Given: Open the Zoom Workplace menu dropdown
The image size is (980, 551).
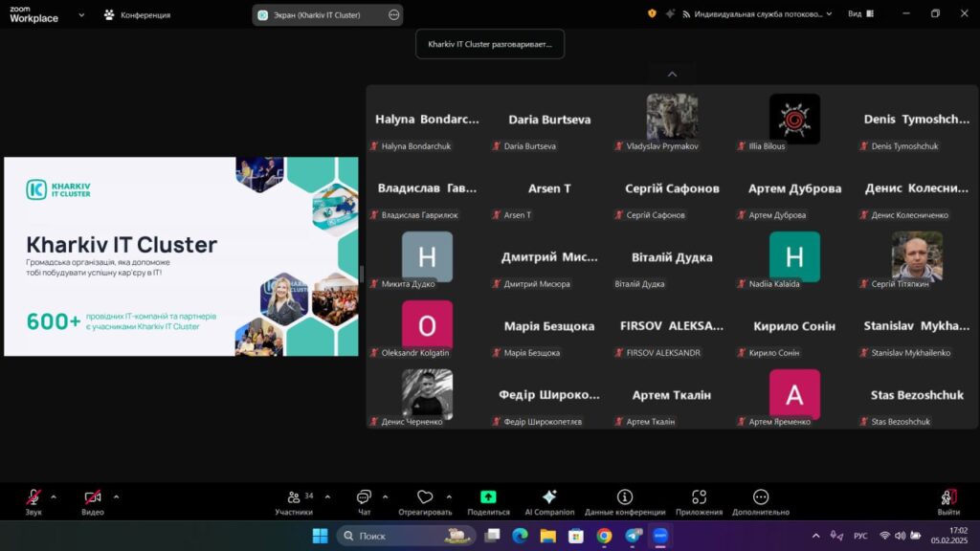Looking at the screenshot, I should tap(81, 15).
